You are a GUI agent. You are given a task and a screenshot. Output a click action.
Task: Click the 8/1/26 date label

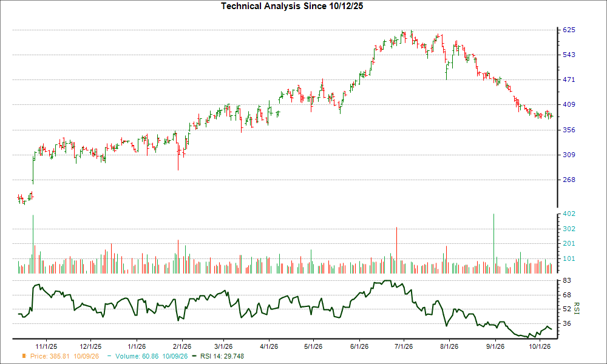[449, 346]
